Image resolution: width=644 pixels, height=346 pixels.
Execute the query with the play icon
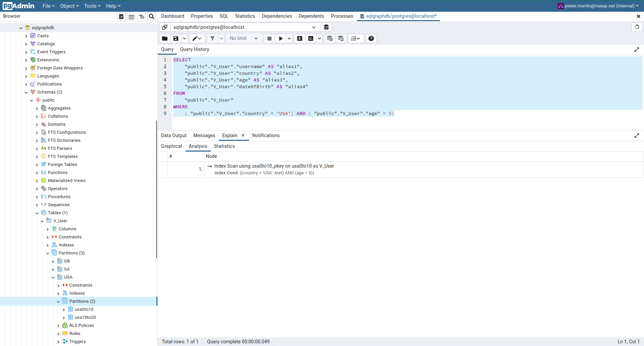click(281, 38)
